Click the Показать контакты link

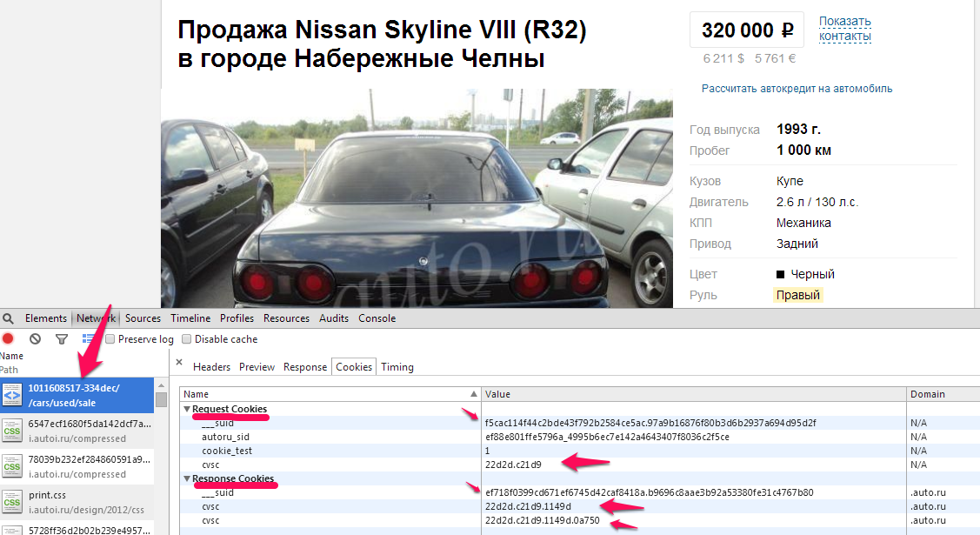845,29
